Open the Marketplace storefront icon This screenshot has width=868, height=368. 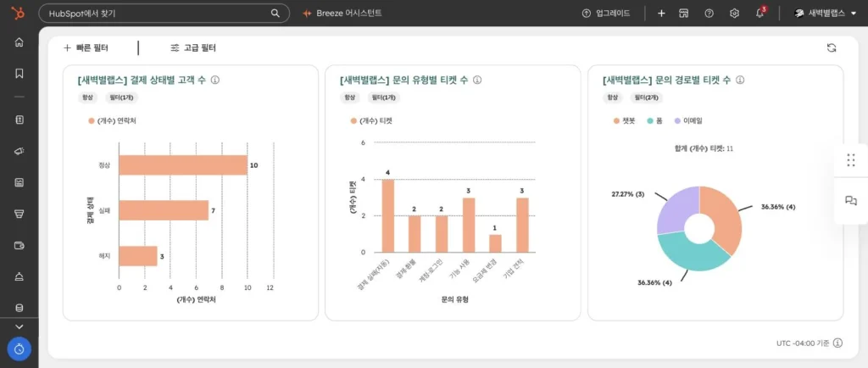point(684,14)
